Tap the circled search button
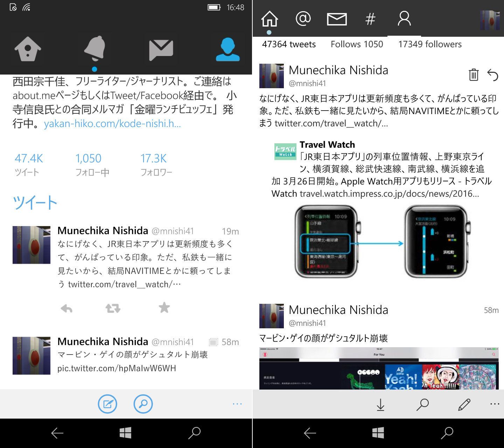This screenshot has height=448, width=504. (x=143, y=404)
